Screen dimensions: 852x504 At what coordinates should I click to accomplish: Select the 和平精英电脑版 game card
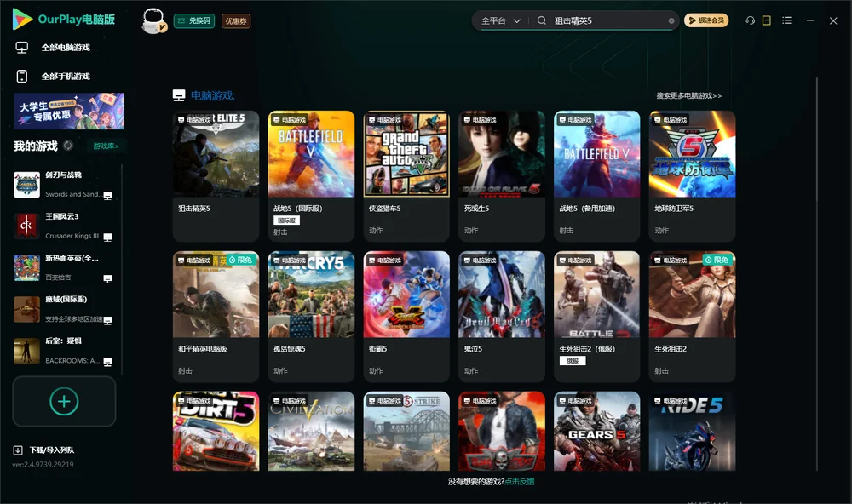[x=216, y=317]
